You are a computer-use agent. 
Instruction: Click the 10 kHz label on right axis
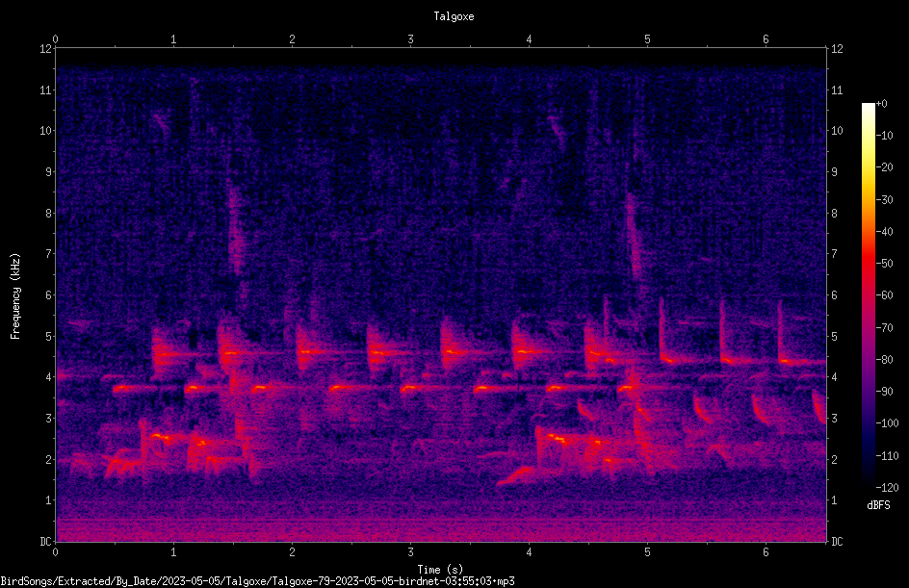pyautogui.click(x=837, y=130)
